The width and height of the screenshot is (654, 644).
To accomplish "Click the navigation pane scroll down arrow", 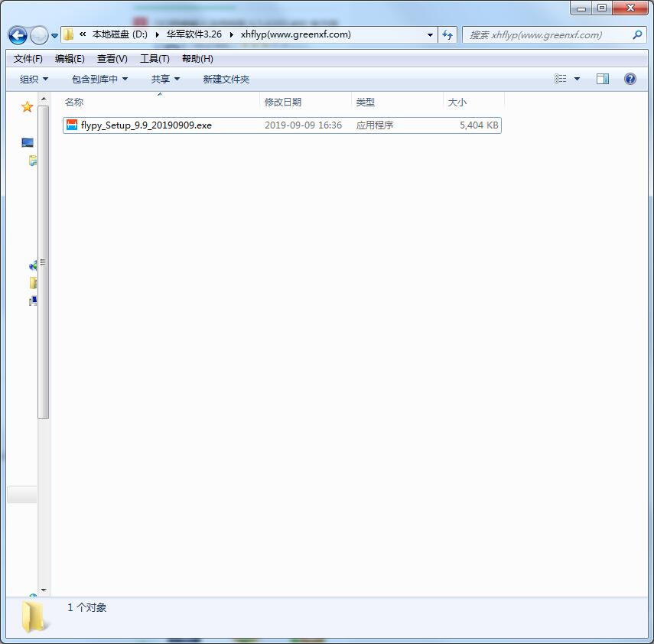I will pyautogui.click(x=44, y=590).
